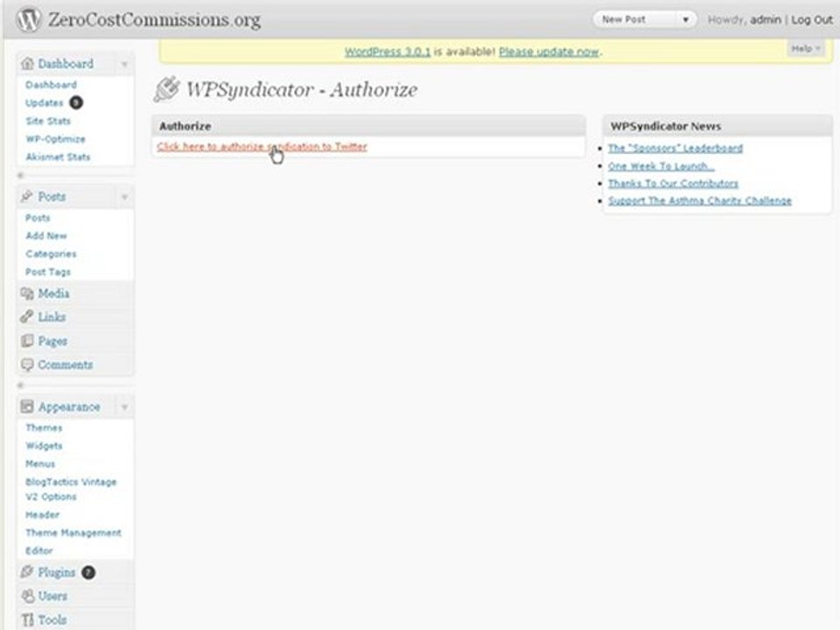This screenshot has width=840, height=630.
Task: Open the Plugins menu
Action: click(x=56, y=572)
